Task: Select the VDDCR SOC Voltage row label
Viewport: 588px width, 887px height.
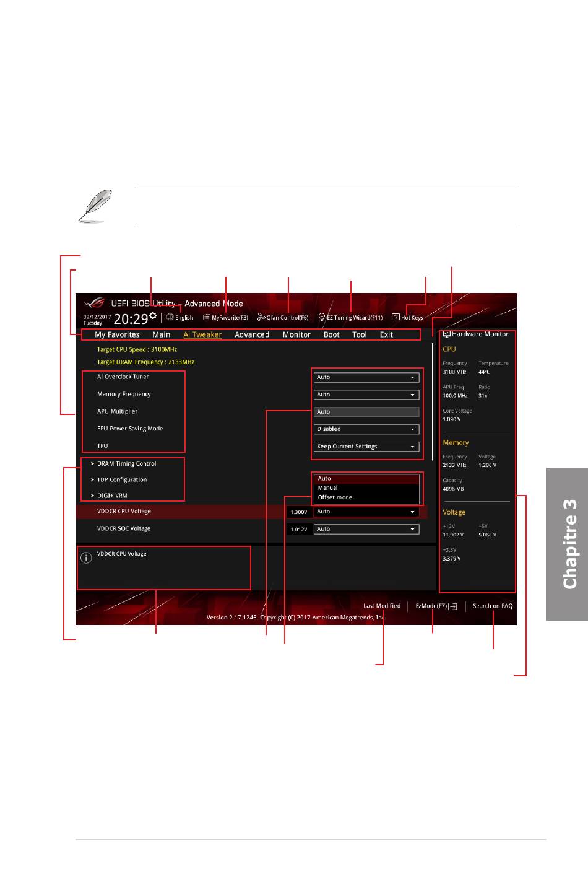Action: click(124, 529)
